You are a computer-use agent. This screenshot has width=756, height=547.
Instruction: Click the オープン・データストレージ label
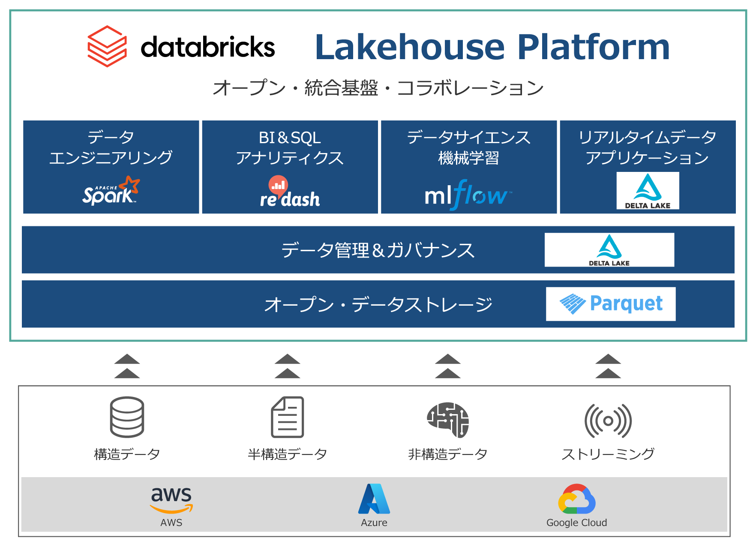(378, 304)
